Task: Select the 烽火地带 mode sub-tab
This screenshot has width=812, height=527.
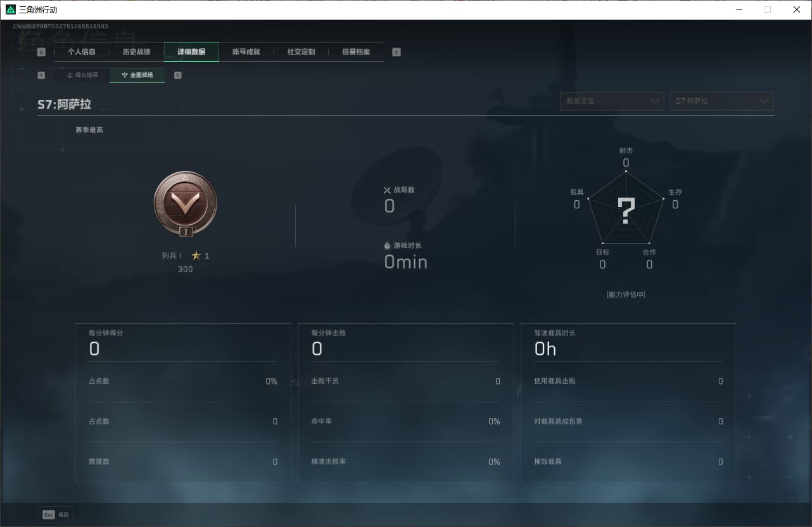Action: [82, 75]
